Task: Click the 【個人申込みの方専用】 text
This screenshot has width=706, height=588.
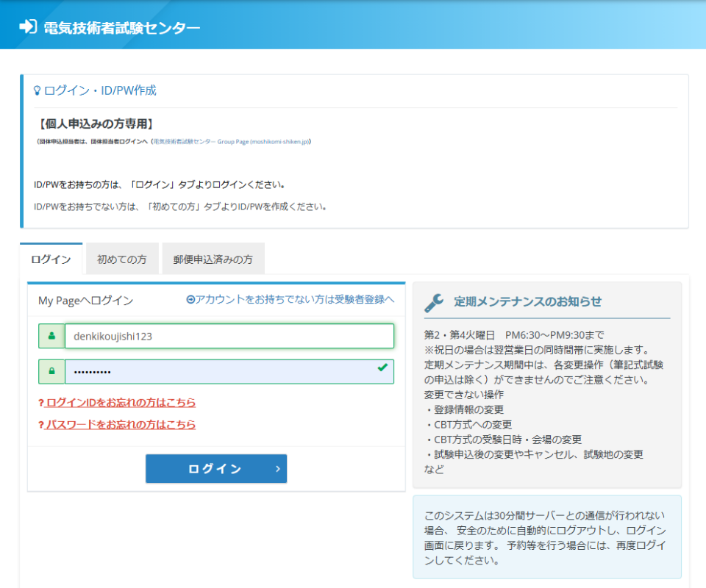Action: pos(96,123)
